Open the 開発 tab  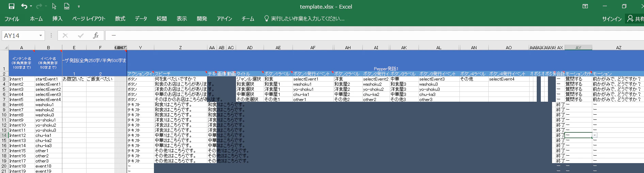click(x=202, y=19)
